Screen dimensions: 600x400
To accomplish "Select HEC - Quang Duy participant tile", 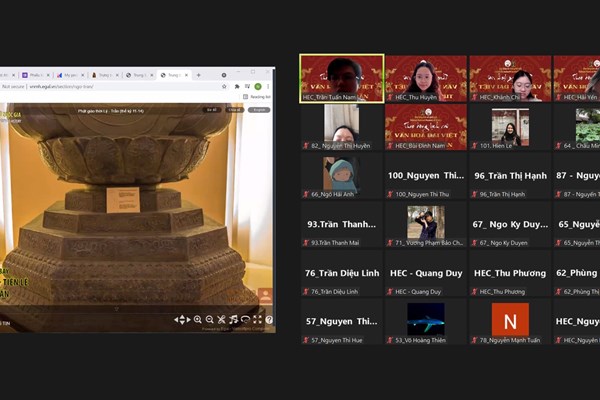I will (x=426, y=273).
